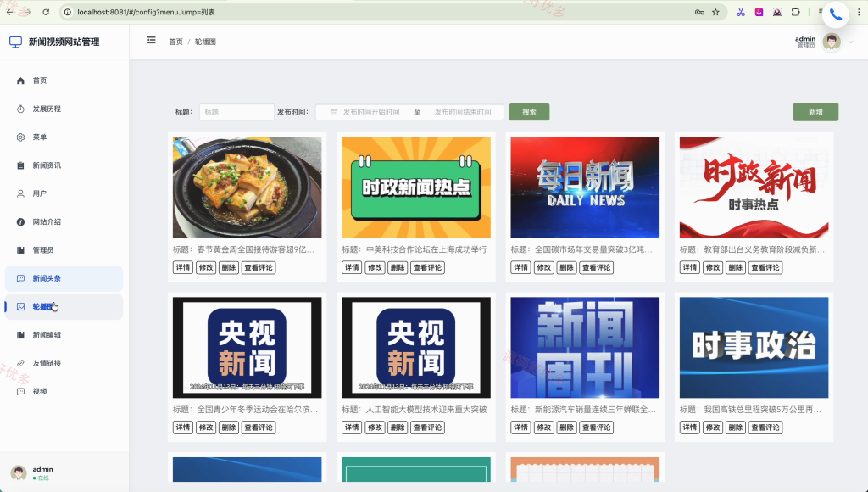Click 修改 on 人工智能大模型 card
Image resolution: width=868 pixels, height=492 pixels.
coord(375,428)
